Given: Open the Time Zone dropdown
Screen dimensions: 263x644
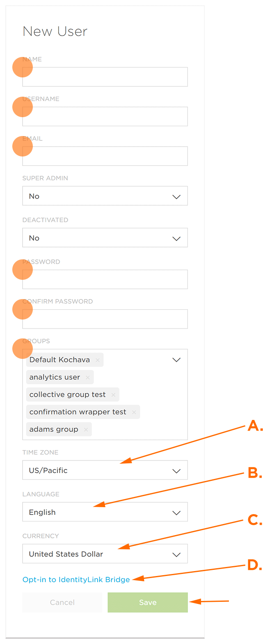Looking at the screenshot, I should click(x=105, y=470).
